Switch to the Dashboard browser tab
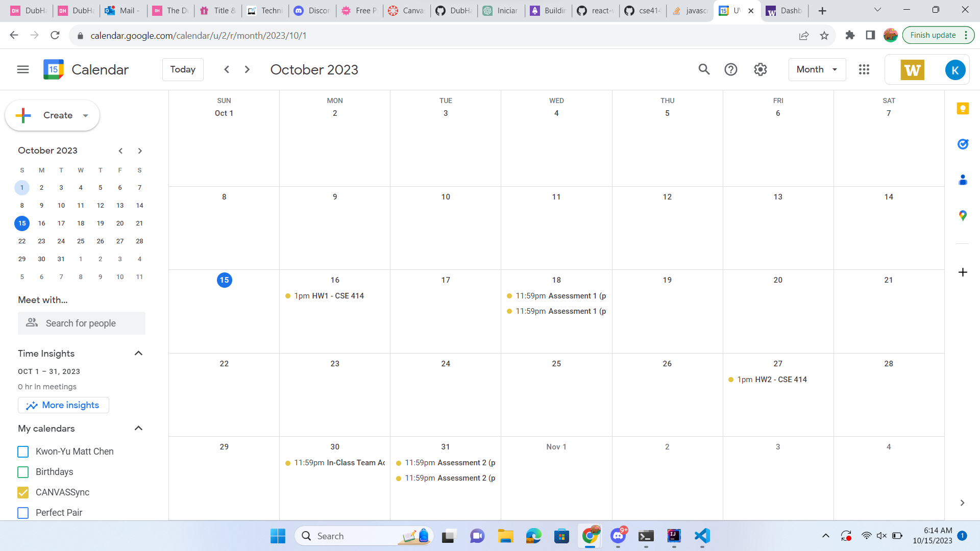 tap(785, 10)
